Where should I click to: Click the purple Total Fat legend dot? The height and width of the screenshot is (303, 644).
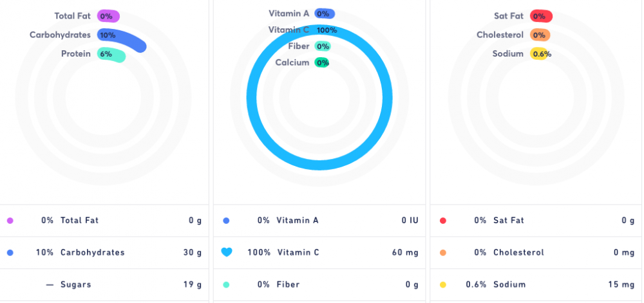pos(10,221)
